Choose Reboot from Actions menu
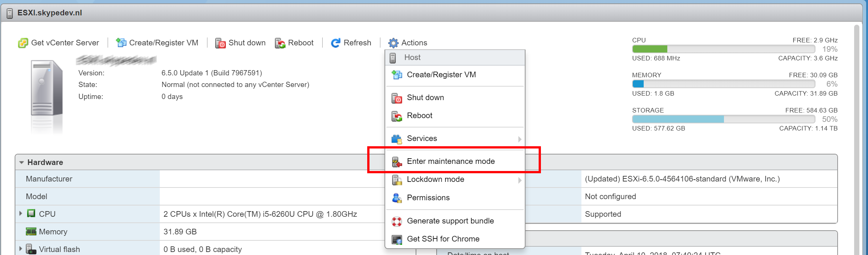868x255 pixels. pos(455,115)
